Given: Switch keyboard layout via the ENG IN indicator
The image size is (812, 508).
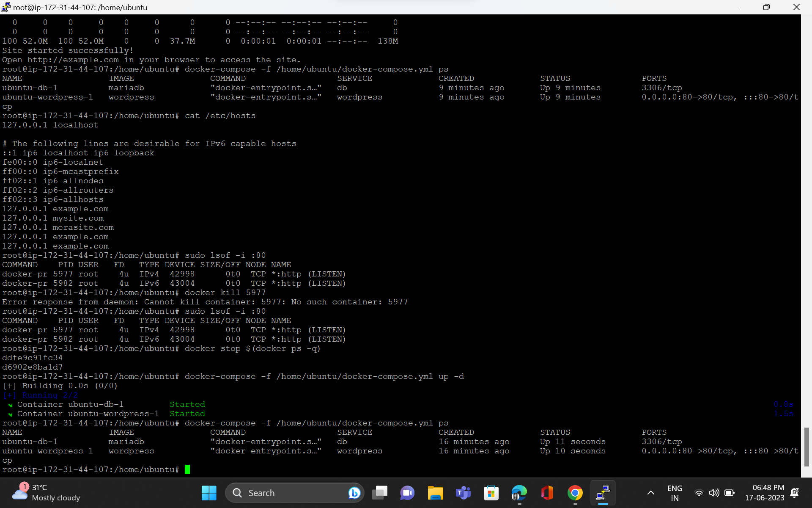Looking at the screenshot, I should click(x=675, y=493).
